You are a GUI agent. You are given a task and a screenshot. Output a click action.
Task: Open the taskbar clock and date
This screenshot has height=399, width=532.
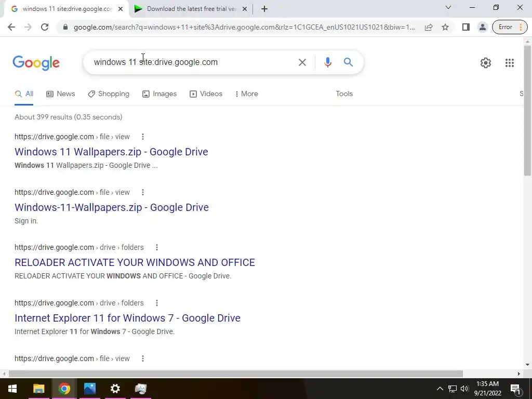pyautogui.click(x=487, y=389)
